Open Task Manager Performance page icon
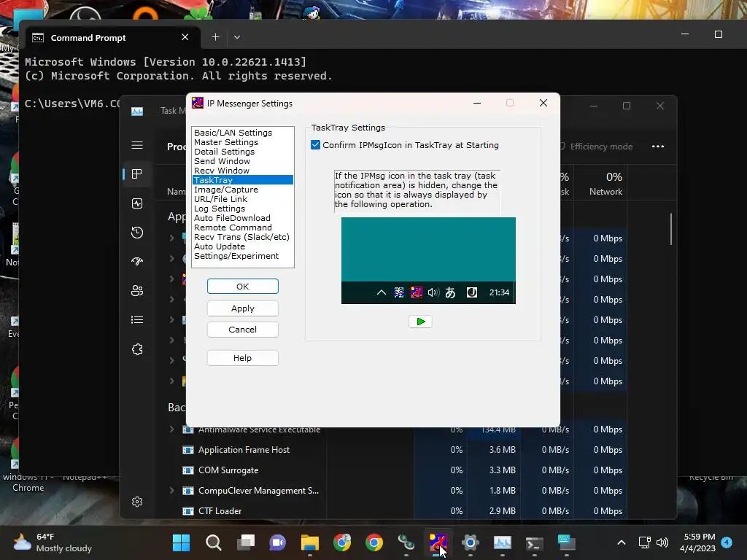 137,204
